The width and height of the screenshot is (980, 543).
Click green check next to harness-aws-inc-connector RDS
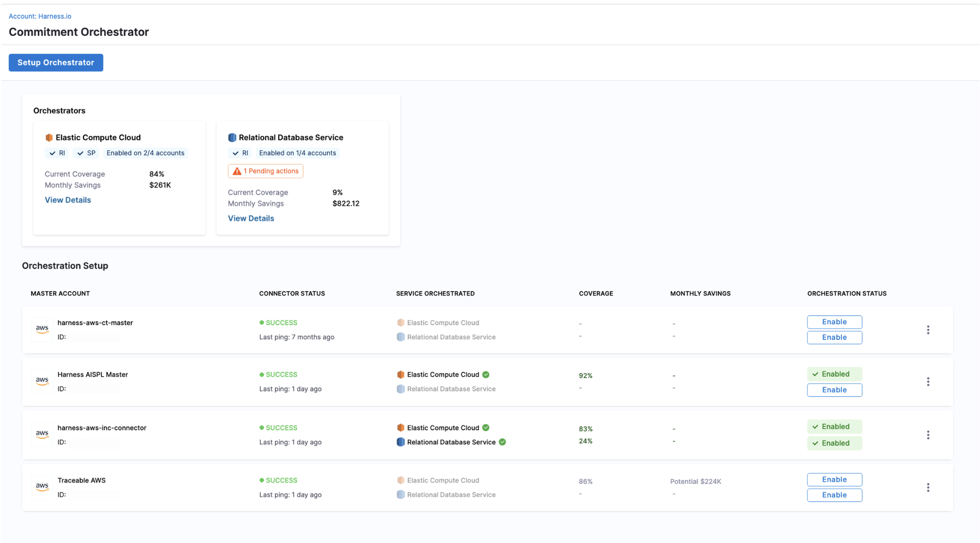pyautogui.click(x=502, y=442)
